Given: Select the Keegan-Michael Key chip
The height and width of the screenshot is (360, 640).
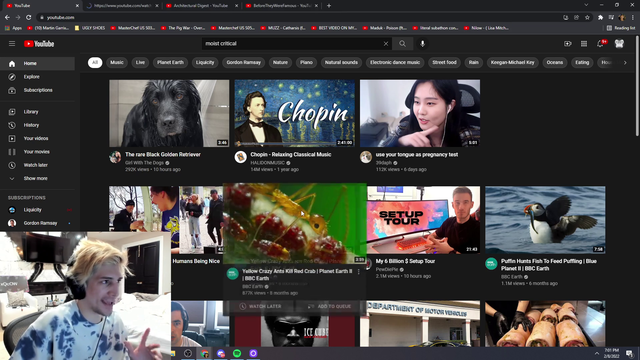Looking at the screenshot, I should (512, 62).
